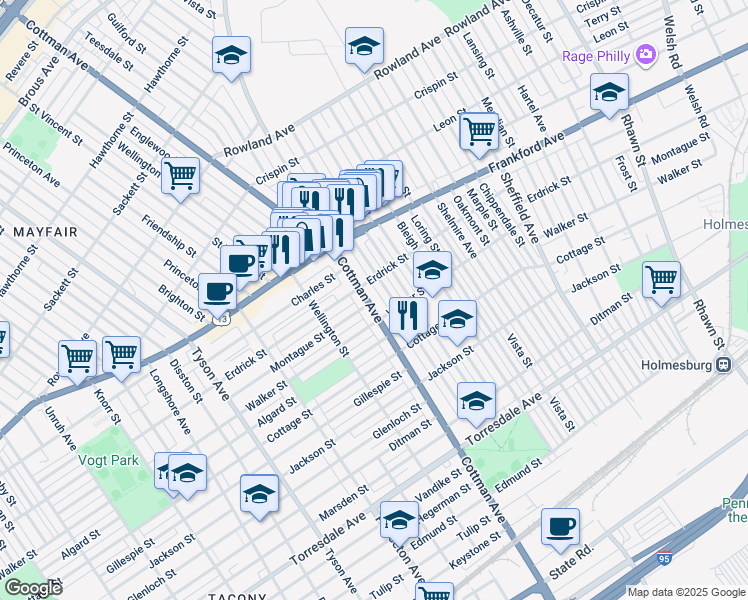748x600 pixels.
Task: Click the school marker near Vandike St
Action: [398, 519]
